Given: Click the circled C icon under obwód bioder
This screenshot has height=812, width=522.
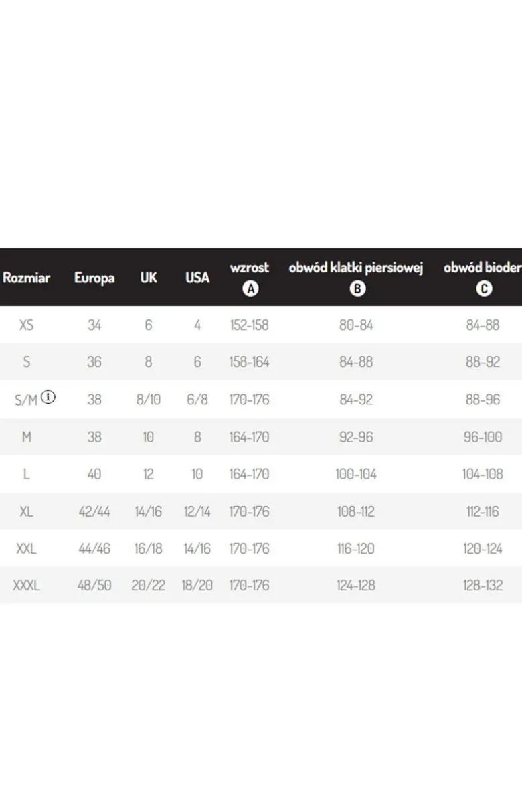Looking at the screenshot, I should tap(484, 289).
